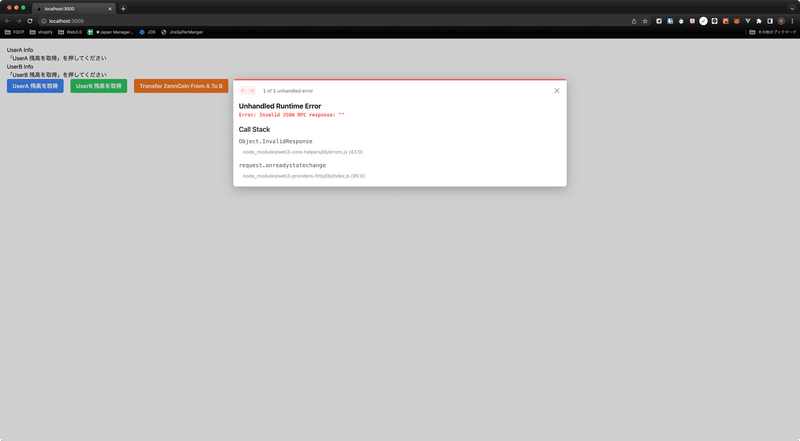This screenshot has height=441, width=800.
Task: View site information icon in address bar
Action: coord(43,21)
